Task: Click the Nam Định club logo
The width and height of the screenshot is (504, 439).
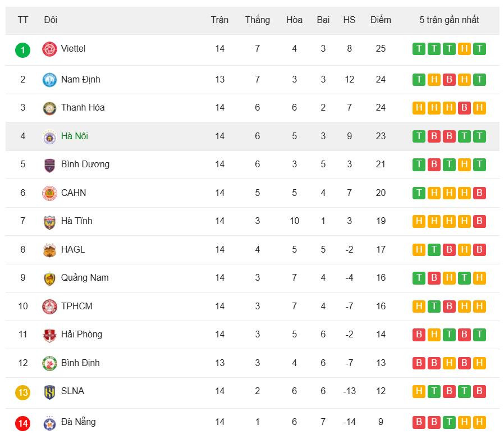Action: (50, 80)
